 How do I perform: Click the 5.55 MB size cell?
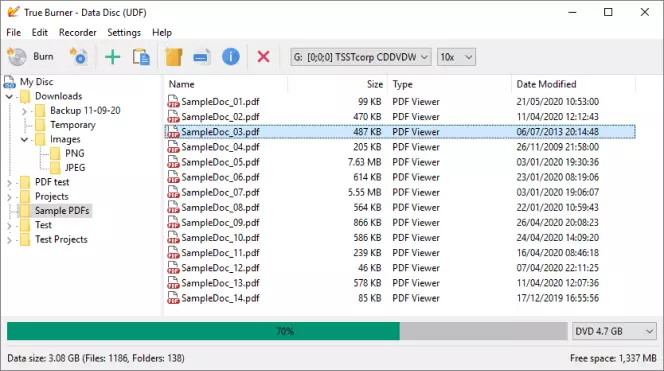pos(364,192)
